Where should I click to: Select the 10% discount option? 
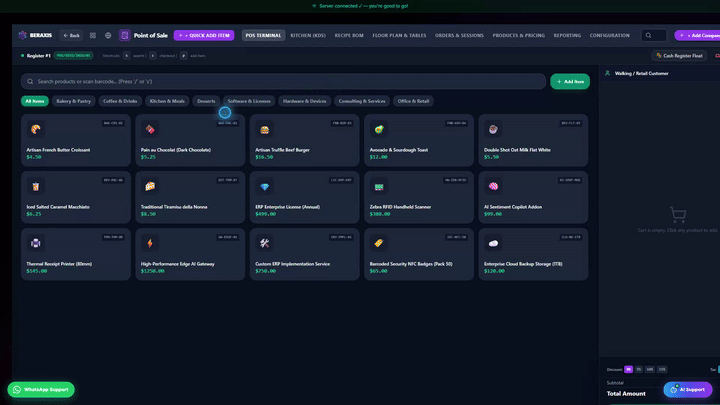(x=650, y=369)
